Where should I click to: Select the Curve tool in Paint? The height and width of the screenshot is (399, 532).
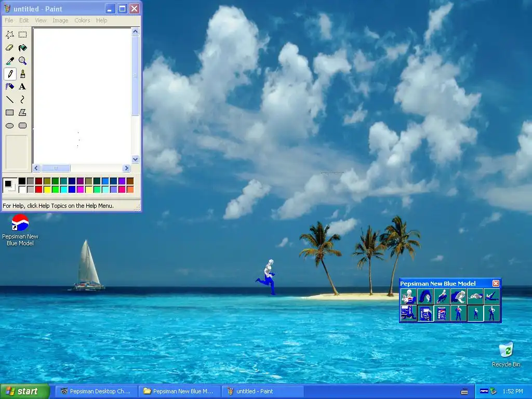[22, 99]
